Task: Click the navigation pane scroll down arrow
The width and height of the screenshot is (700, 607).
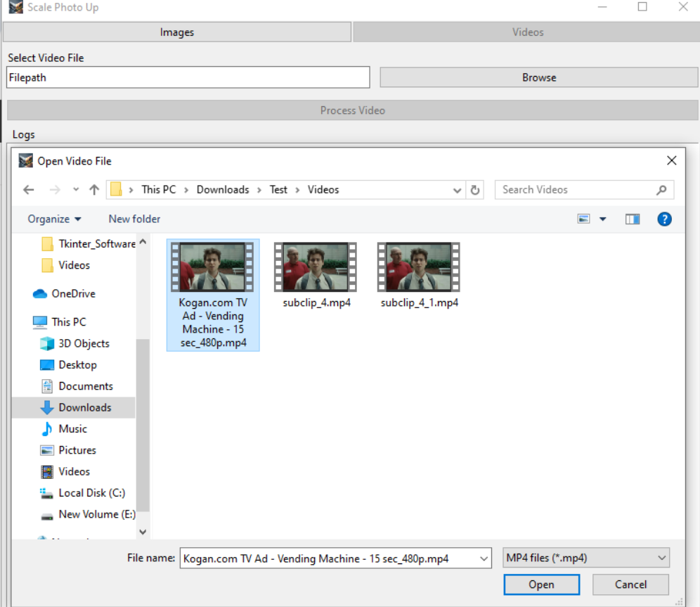Action: point(143,532)
